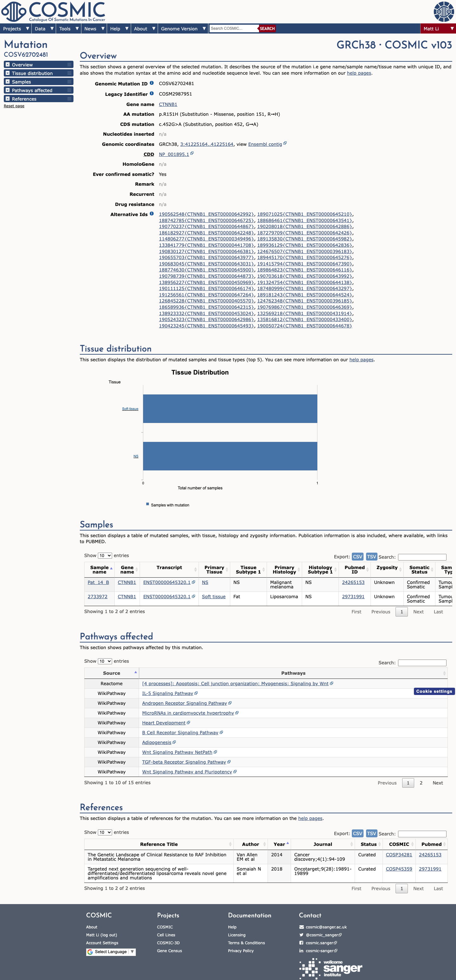Focus the Samples table Search box

click(422, 557)
